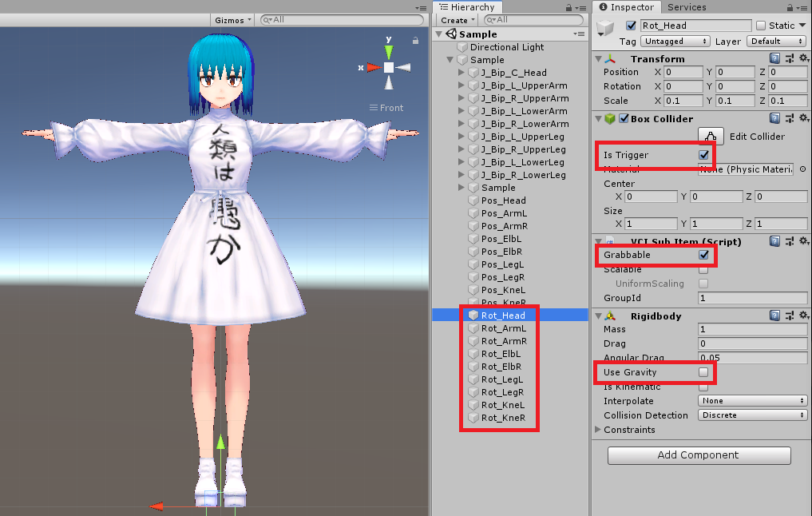This screenshot has width=812, height=516.
Task: Uncheck the Grabbable checkbox
Action: [703, 255]
